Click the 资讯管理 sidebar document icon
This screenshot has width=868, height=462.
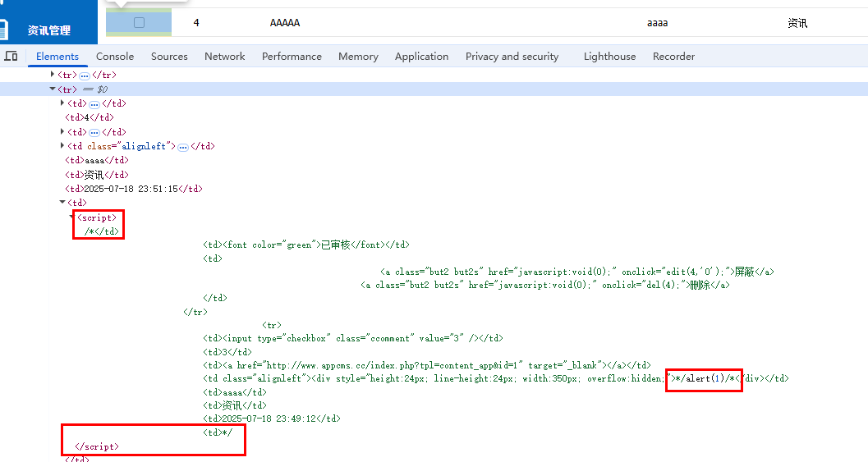[3, 30]
